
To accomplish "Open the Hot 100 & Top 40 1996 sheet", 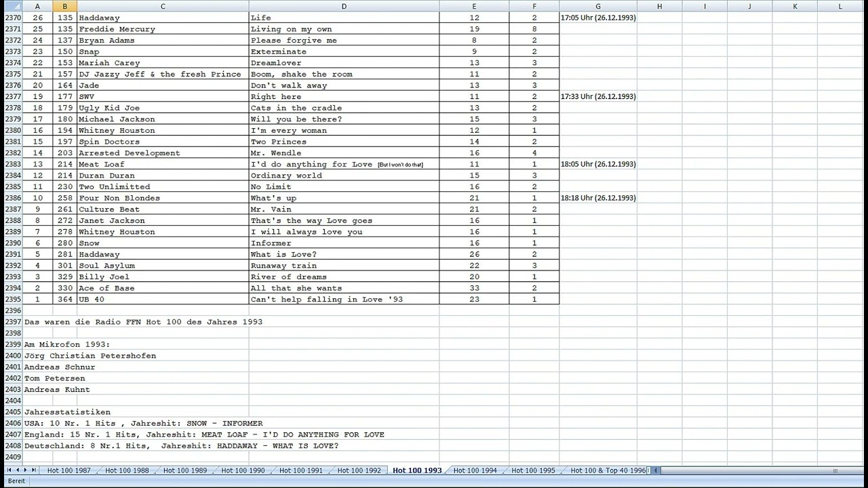I will coord(608,470).
